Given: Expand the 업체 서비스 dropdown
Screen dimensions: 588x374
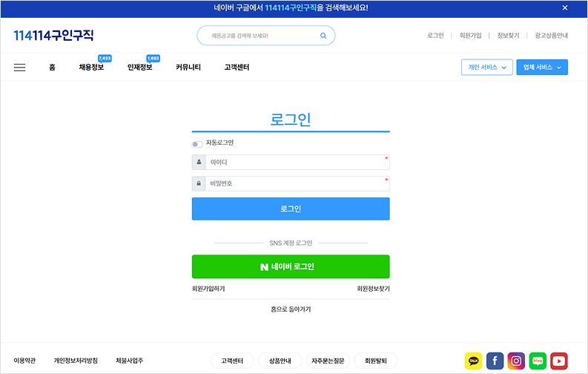Looking at the screenshot, I should (542, 67).
